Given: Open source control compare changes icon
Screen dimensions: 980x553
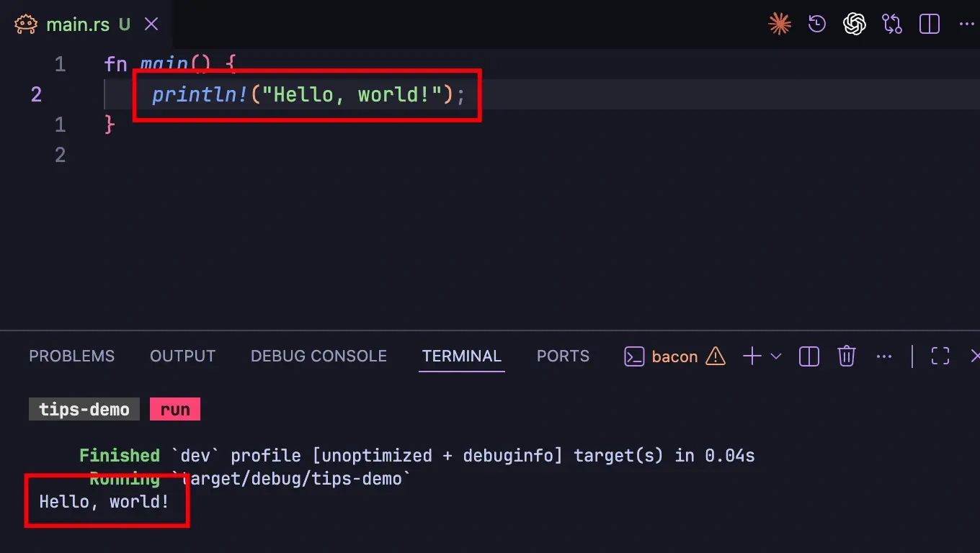Looking at the screenshot, I should [x=892, y=24].
